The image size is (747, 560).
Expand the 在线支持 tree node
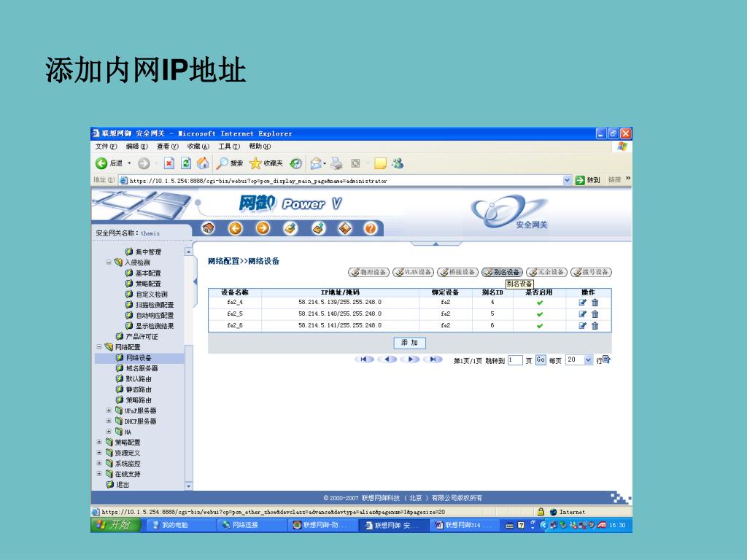[99, 474]
